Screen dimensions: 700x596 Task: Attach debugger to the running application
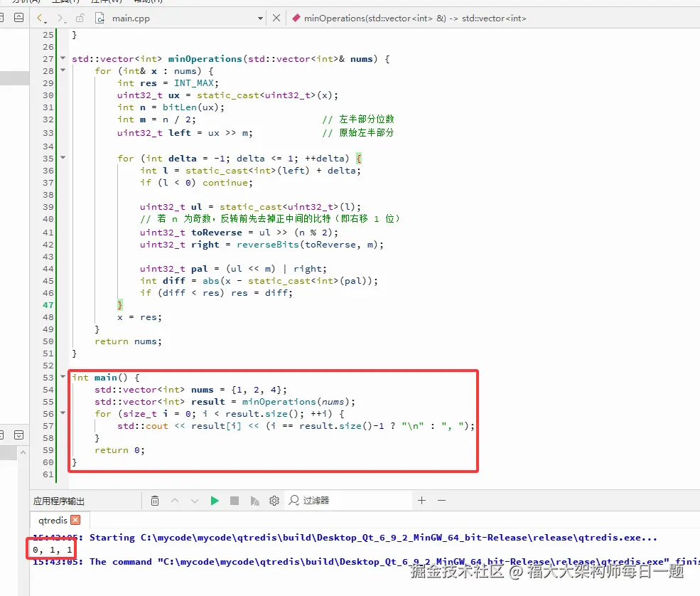(254, 501)
